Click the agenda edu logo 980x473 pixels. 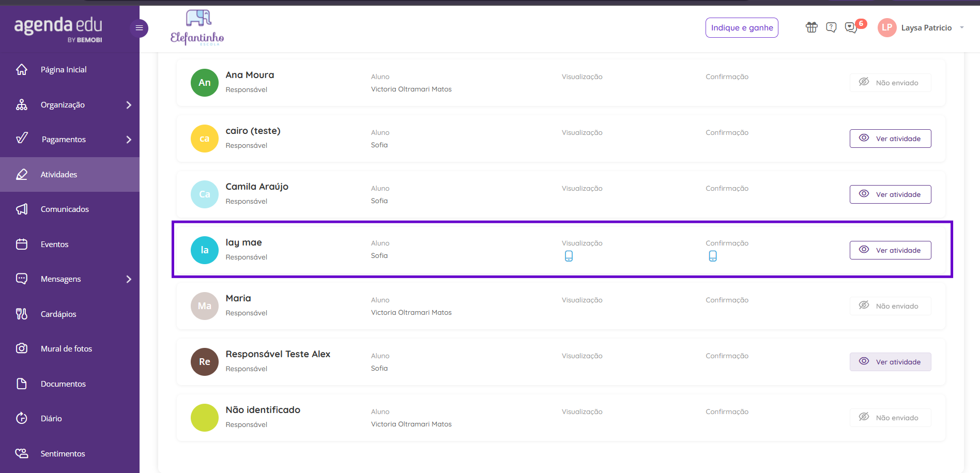coord(58,29)
